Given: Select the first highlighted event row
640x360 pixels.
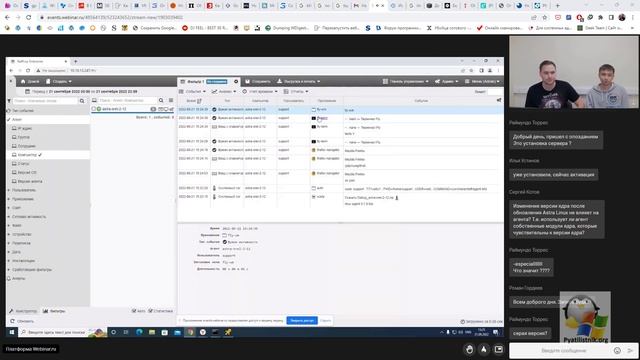Looking at the screenshot, I should tap(340, 109).
